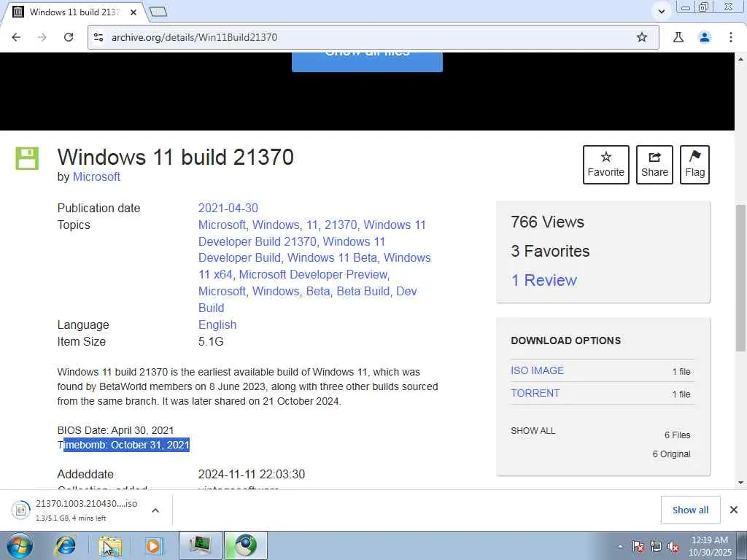Viewport: 747px width, 560px height.
Task: Click the downloading ISO file icon
Action: pos(21,510)
